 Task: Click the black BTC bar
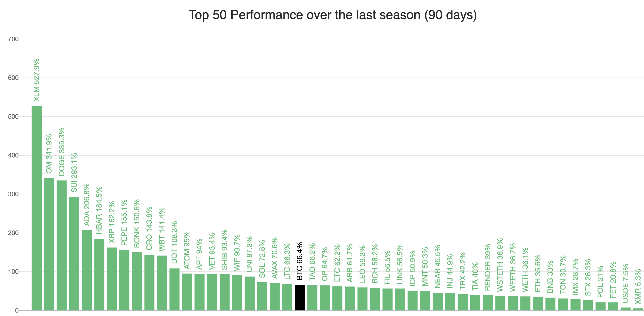pos(300,297)
